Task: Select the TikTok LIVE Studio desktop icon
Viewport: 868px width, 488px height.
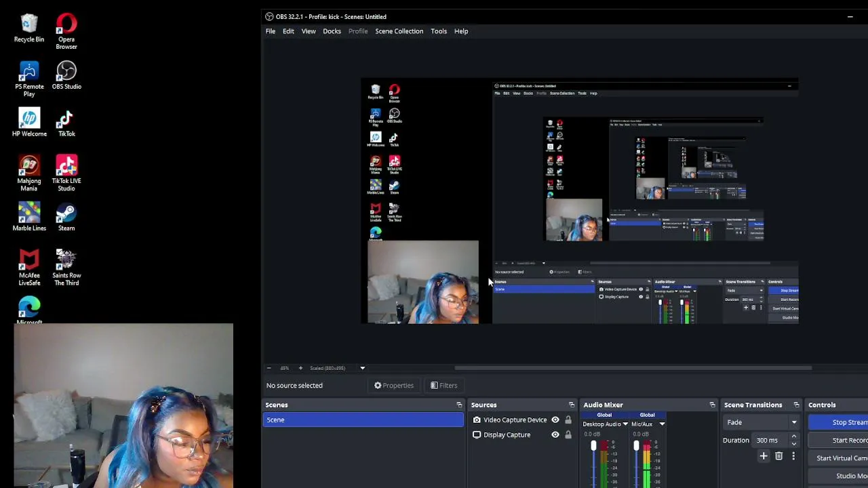Action: 66,173
